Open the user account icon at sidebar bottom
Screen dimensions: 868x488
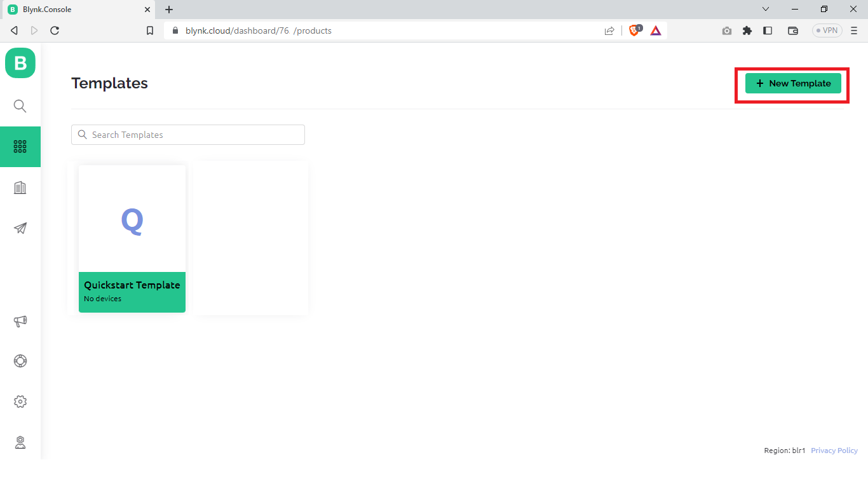(x=20, y=442)
